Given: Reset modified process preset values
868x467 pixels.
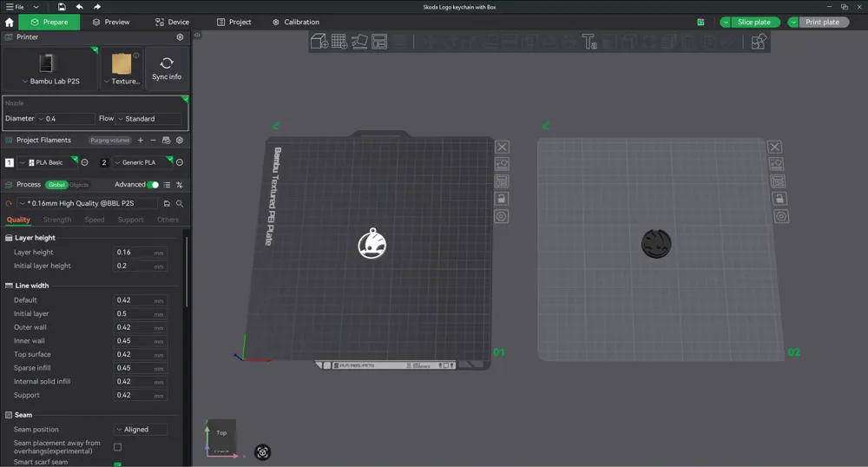Looking at the screenshot, I should pos(9,203).
